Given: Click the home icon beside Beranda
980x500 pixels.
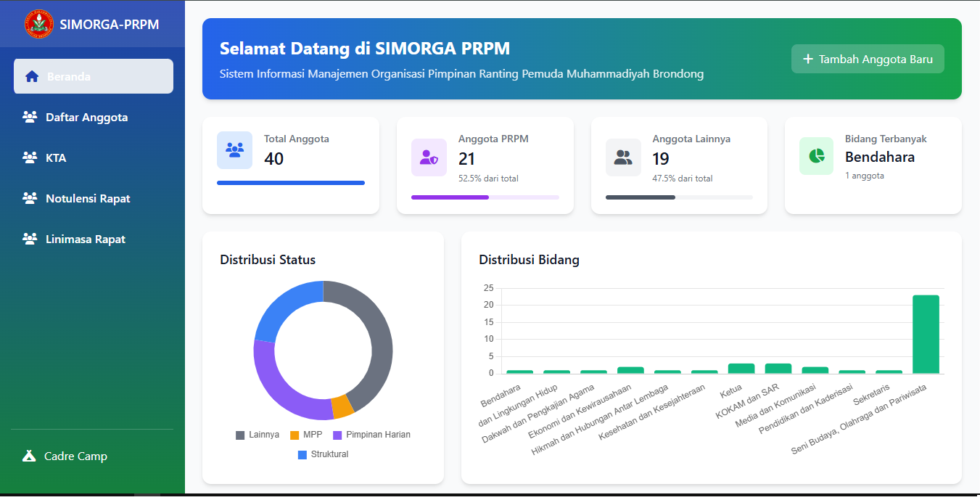Looking at the screenshot, I should click(31, 76).
